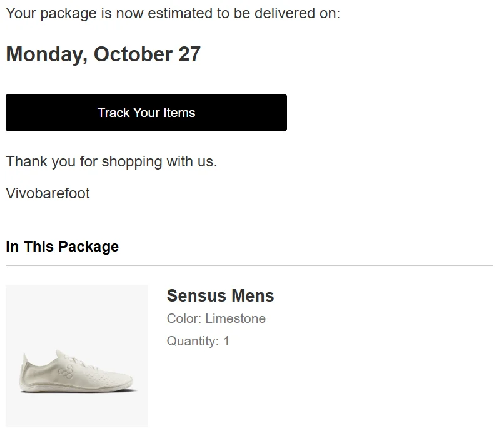This screenshot has height=433, width=504.
Task: Click the quantity number 1
Action: 226,341
